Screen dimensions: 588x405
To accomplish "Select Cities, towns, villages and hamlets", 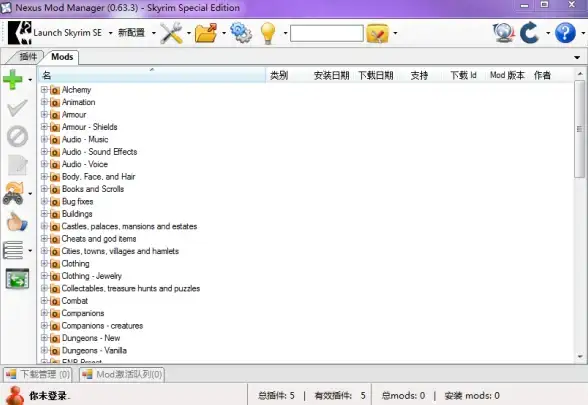I will click(x=120, y=251).
